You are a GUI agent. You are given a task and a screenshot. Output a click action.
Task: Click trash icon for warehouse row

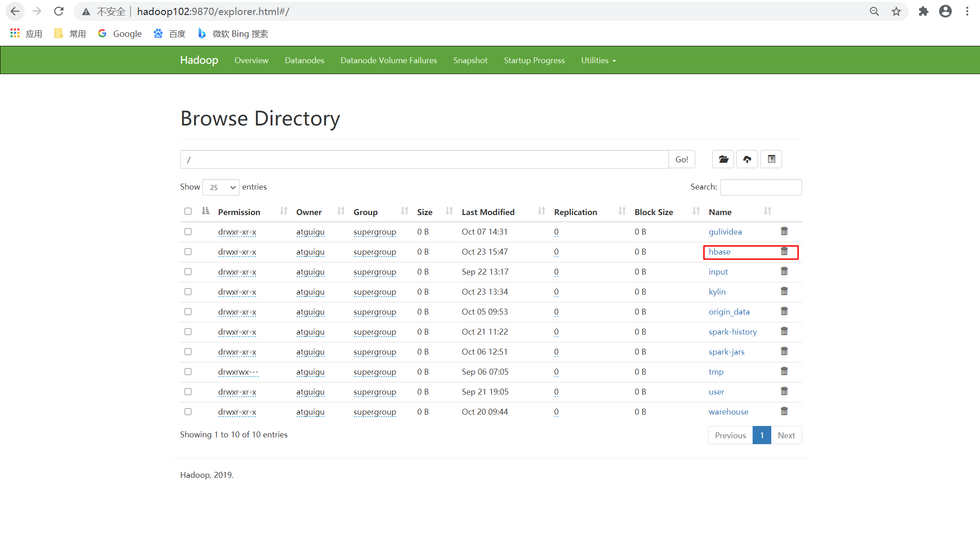point(784,411)
